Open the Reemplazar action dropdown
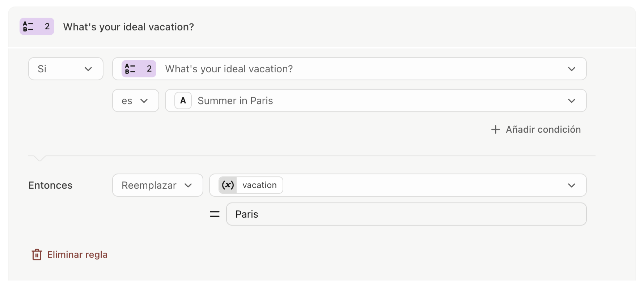The height and width of the screenshot is (282, 644). pyautogui.click(x=157, y=185)
